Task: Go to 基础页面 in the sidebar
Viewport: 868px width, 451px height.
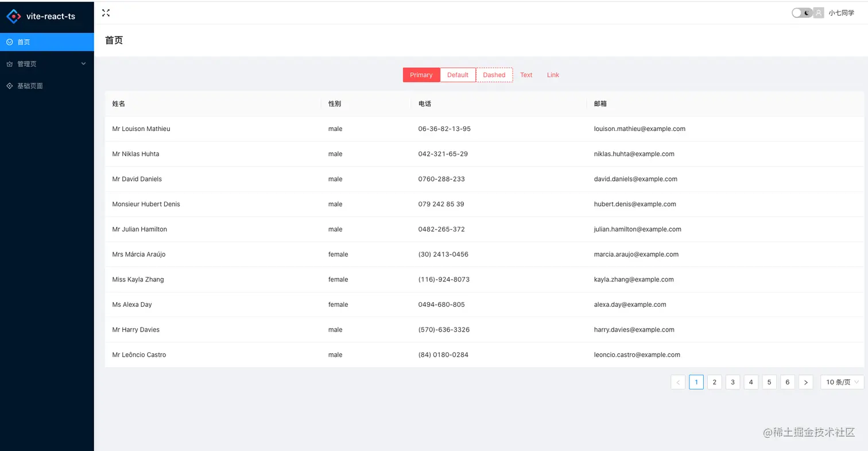Action: coord(47,86)
